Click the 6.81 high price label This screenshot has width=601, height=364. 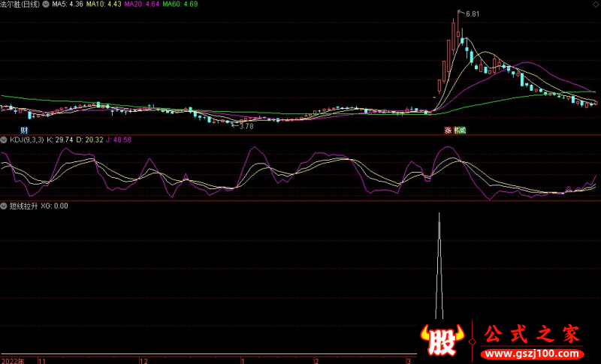pyautogui.click(x=473, y=14)
